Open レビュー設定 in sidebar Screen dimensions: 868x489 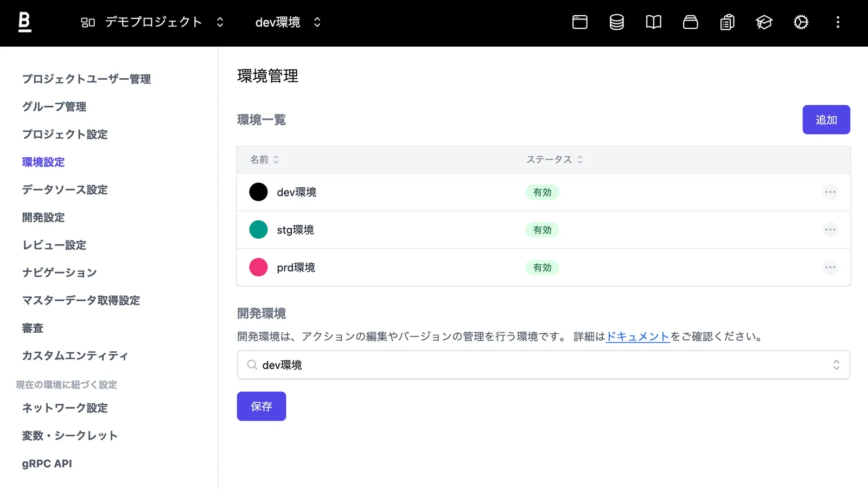point(54,245)
